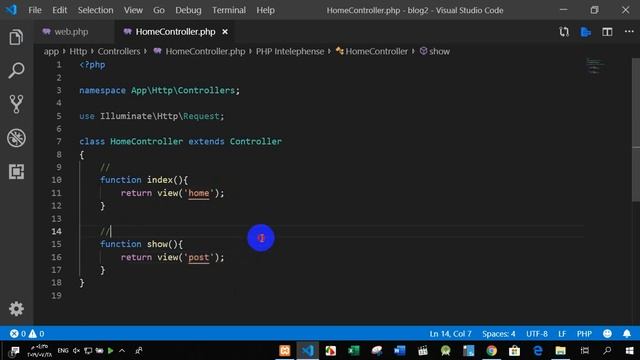640x360 pixels.
Task: Open notifications bell in status bar
Action: 627,333
